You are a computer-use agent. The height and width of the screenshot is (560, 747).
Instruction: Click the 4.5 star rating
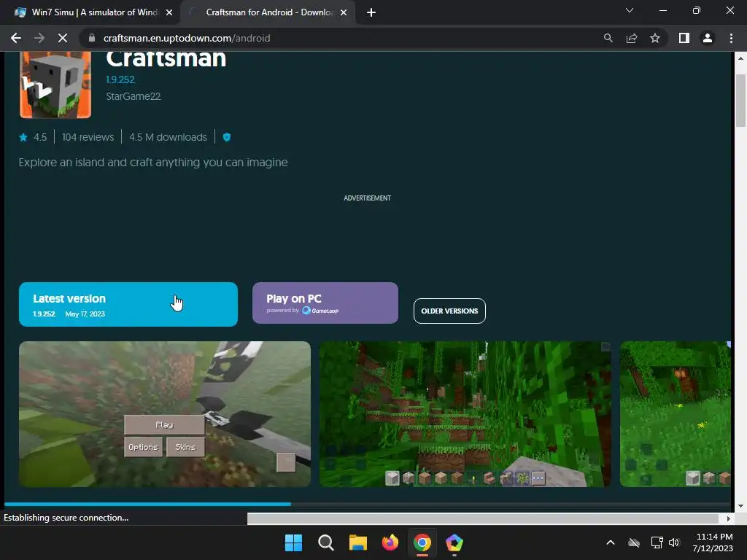33,137
